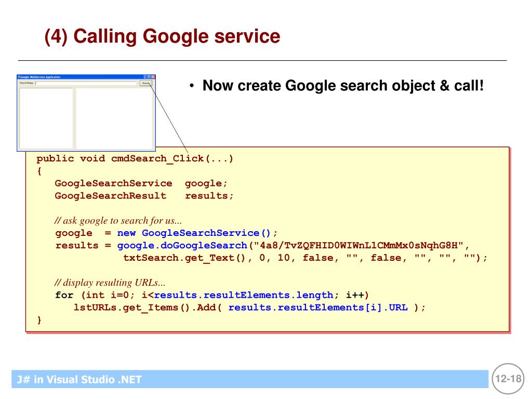Click the Google WebService Application title bar

[86, 77]
